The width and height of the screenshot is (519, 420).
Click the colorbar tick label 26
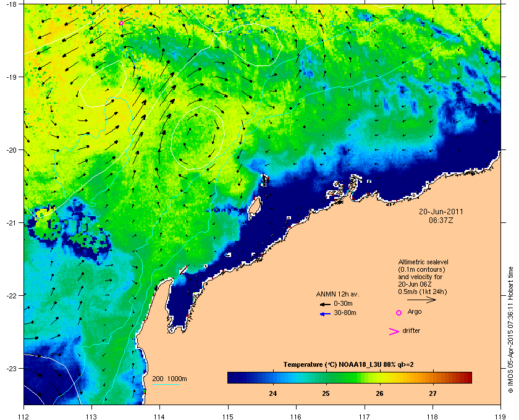[x=379, y=393]
